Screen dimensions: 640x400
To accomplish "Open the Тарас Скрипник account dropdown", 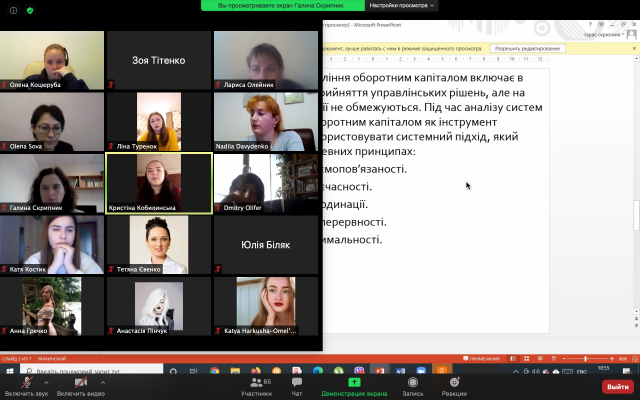I will (x=604, y=35).
